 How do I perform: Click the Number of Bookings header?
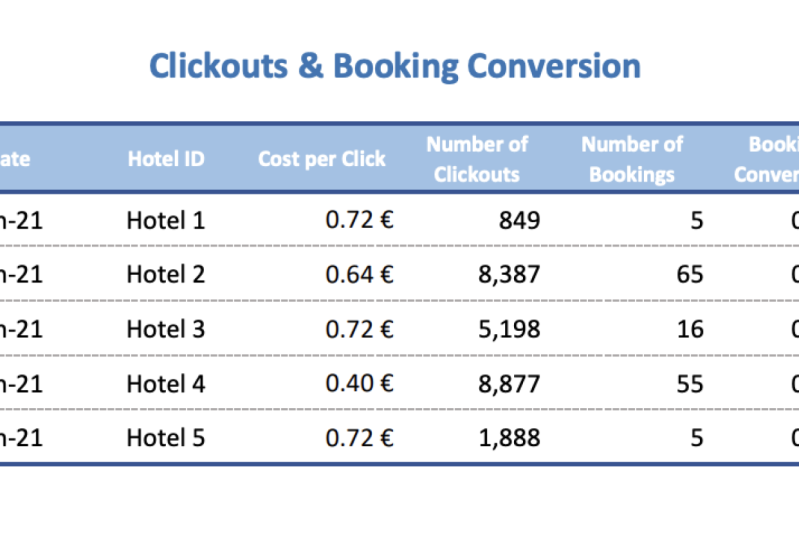click(632, 159)
